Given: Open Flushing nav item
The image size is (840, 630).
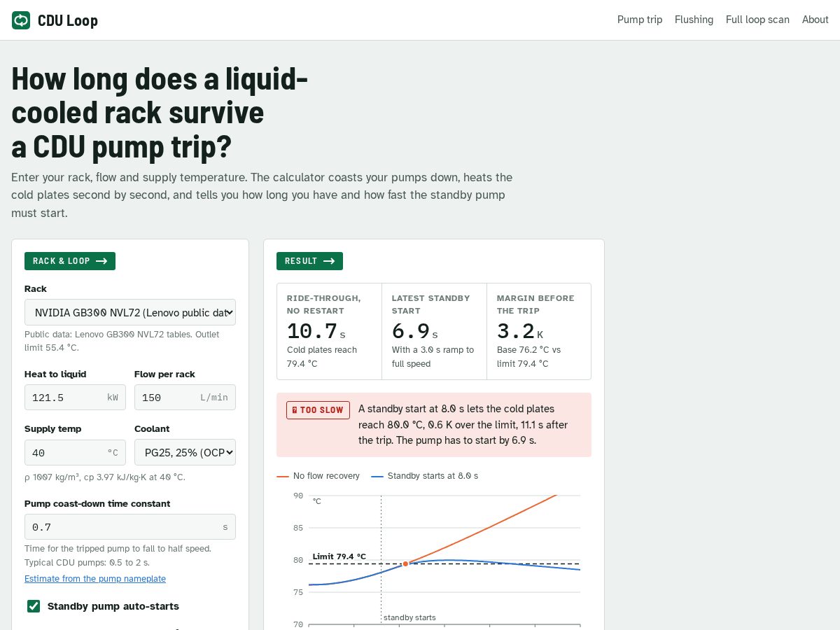Looking at the screenshot, I should (694, 20).
